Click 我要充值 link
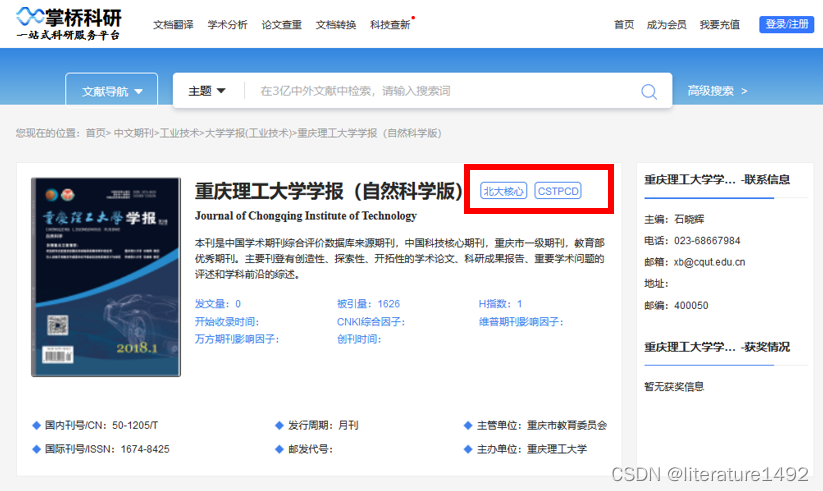 point(720,25)
